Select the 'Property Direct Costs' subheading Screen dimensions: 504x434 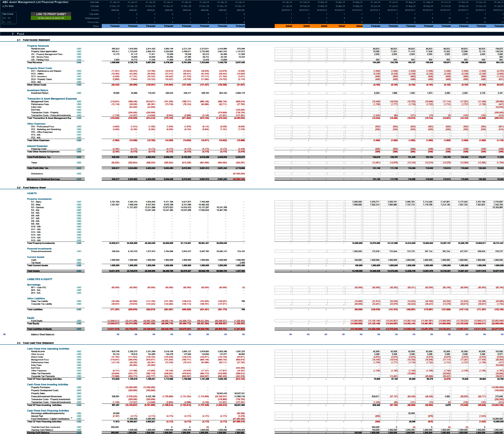pos(40,68)
